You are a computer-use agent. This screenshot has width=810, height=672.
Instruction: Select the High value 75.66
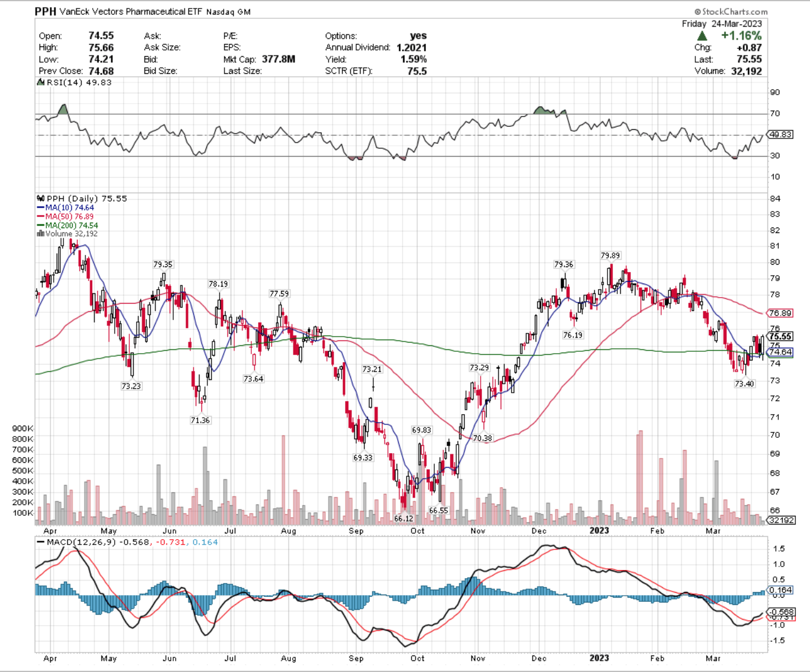click(101, 48)
